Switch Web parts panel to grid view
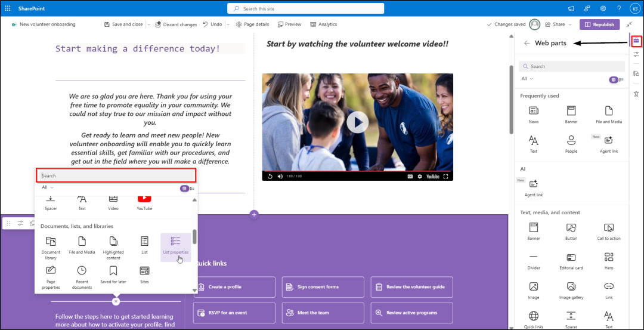644x330 pixels. [x=614, y=80]
